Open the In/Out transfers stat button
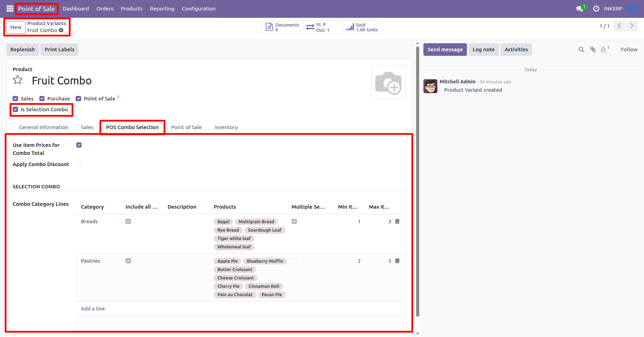This screenshot has height=337, width=644. pos(323,27)
